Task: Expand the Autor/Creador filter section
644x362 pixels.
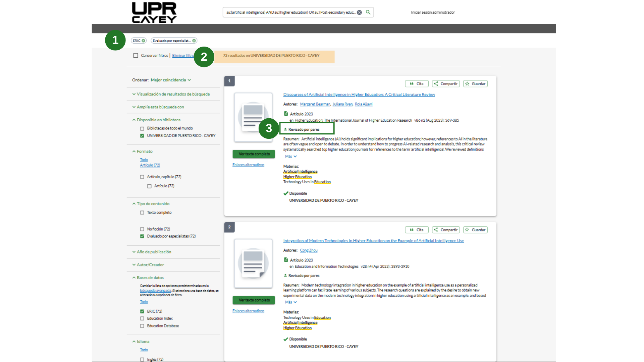Action: coord(150,265)
